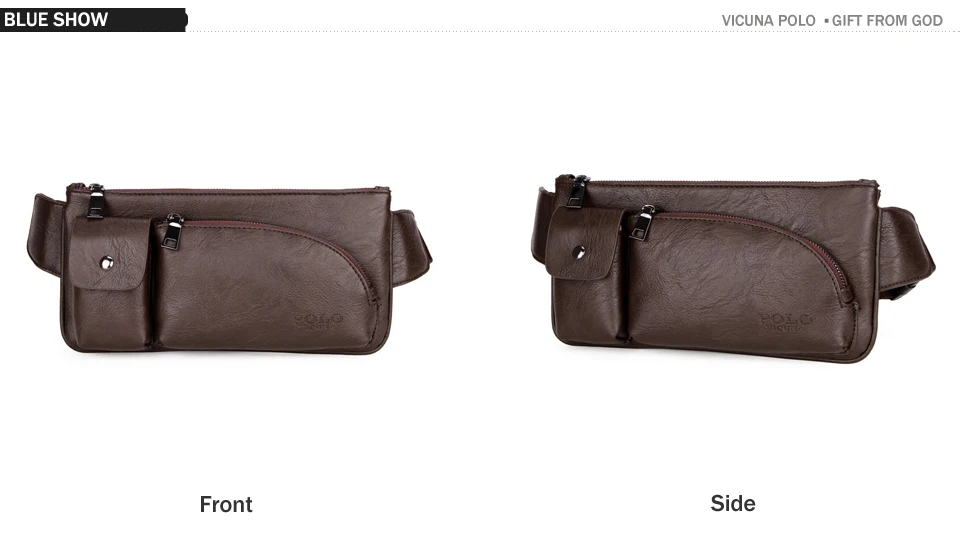The image size is (960, 544).
Task: Click embossed POLO logo on side-view bag
Action: point(786,322)
